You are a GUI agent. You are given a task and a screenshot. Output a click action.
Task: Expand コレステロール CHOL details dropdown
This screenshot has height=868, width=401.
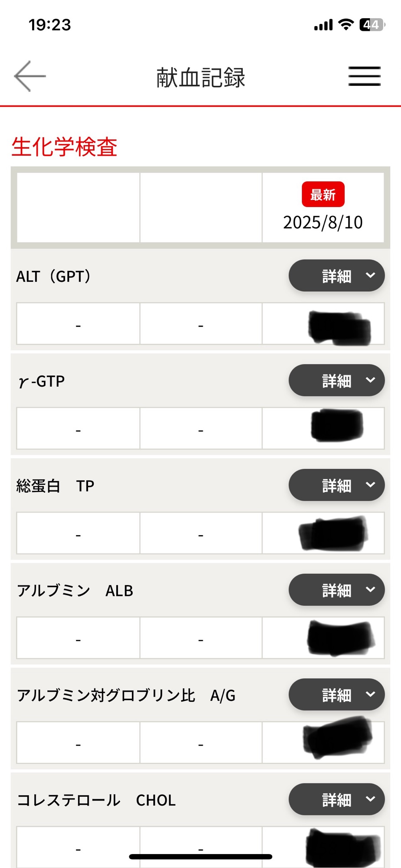[x=336, y=799]
